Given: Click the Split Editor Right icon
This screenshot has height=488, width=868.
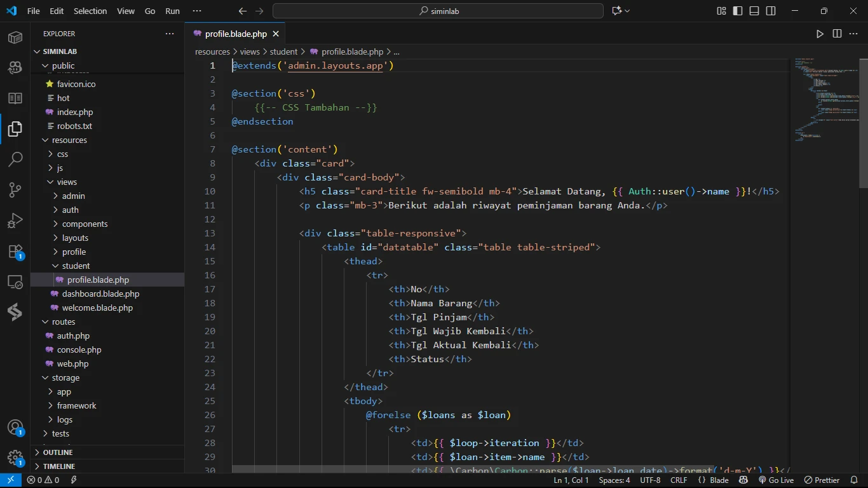Looking at the screenshot, I should click(837, 34).
